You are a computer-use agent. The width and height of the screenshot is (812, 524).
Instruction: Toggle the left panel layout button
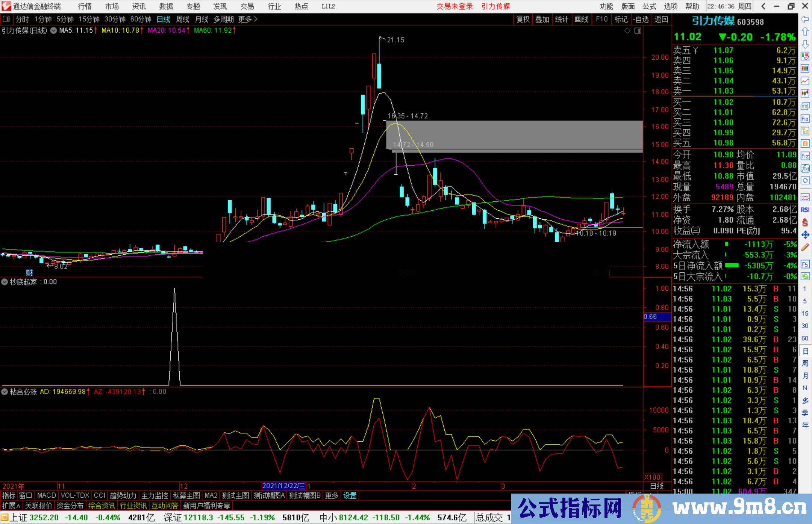click(6, 19)
